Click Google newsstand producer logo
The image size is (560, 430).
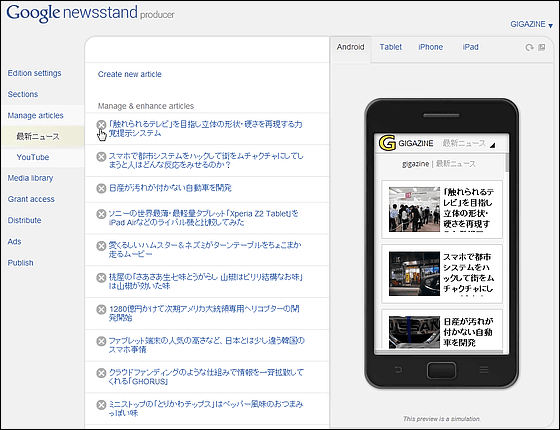tap(90, 13)
